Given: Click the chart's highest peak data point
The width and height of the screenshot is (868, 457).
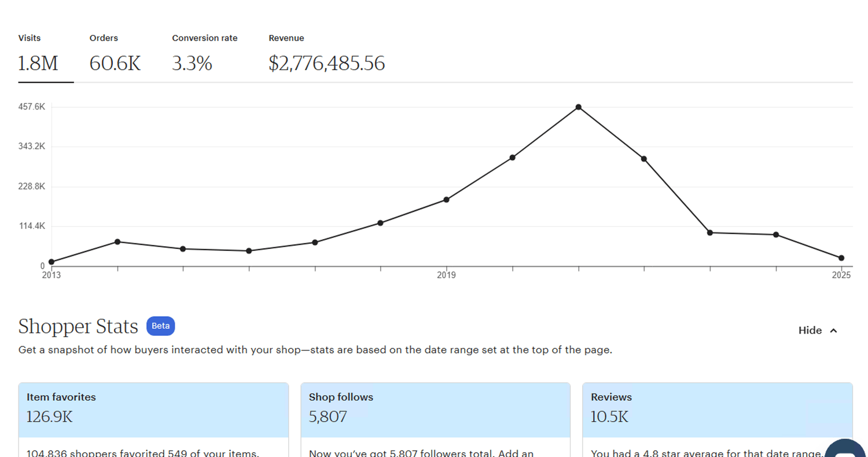Looking at the screenshot, I should (x=578, y=107).
